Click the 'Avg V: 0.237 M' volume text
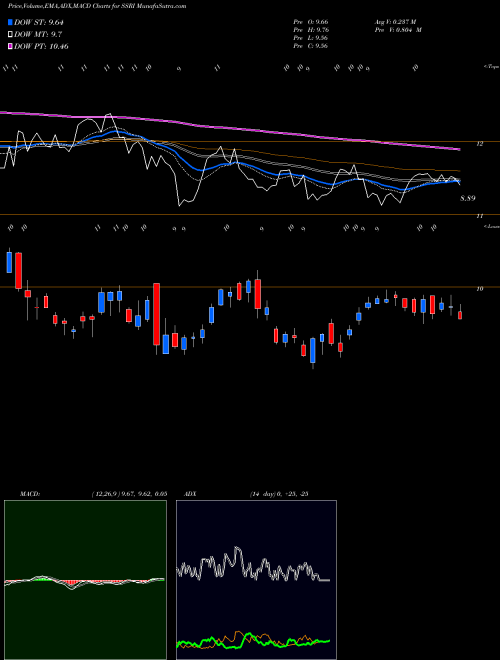 (x=396, y=22)
